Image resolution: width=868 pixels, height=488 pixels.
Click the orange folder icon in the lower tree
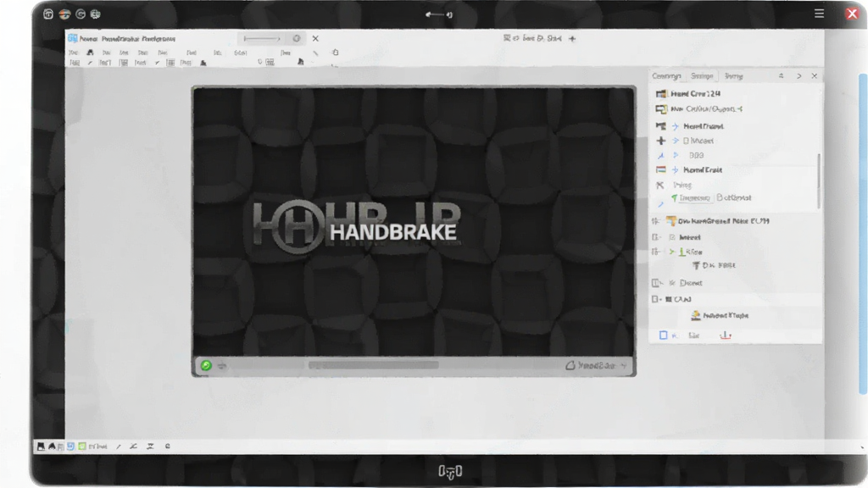671,221
